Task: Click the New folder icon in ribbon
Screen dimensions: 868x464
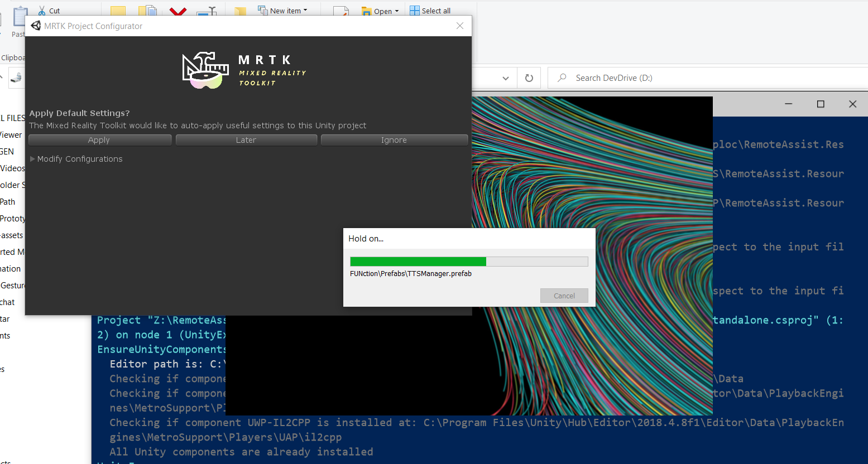Action: [x=240, y=11]
